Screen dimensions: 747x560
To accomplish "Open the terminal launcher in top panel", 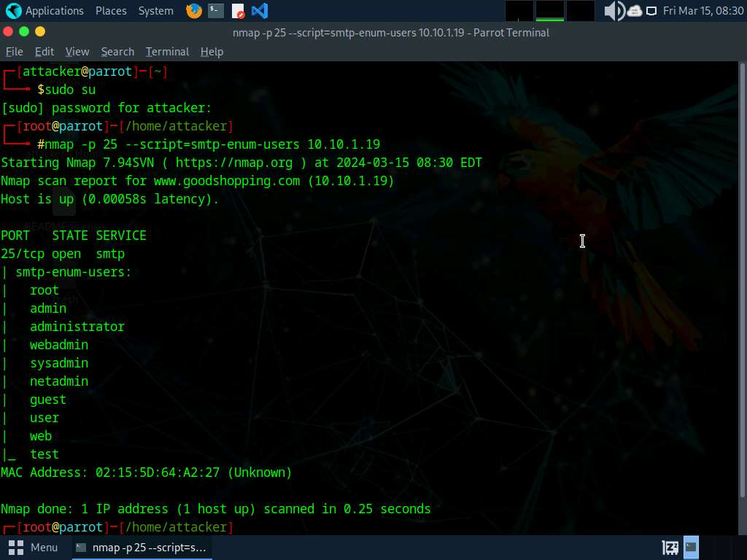I will pos(215,11).
